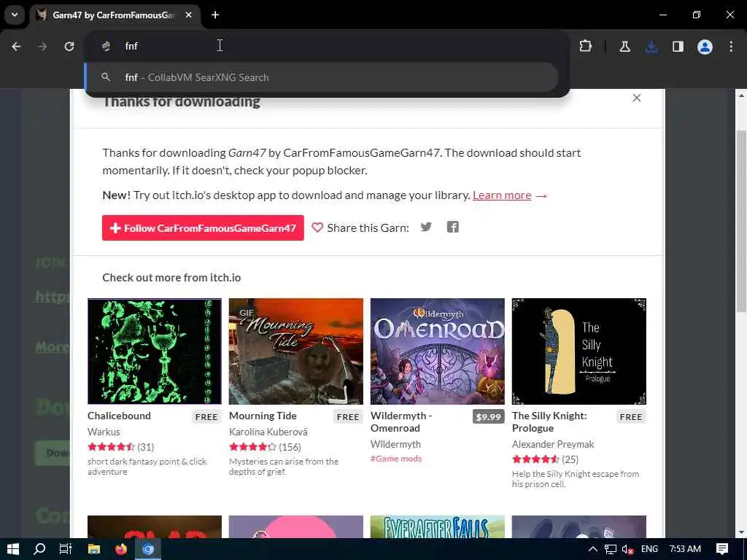Close the Thanks for downloading dialog
747x560 pixels.
click(636, 98)
